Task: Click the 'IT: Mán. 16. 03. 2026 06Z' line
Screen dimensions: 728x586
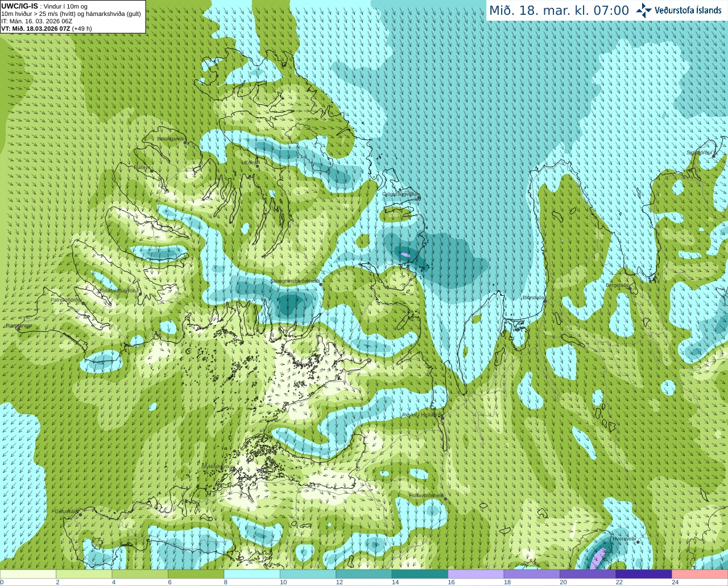Action: point(37,21)
